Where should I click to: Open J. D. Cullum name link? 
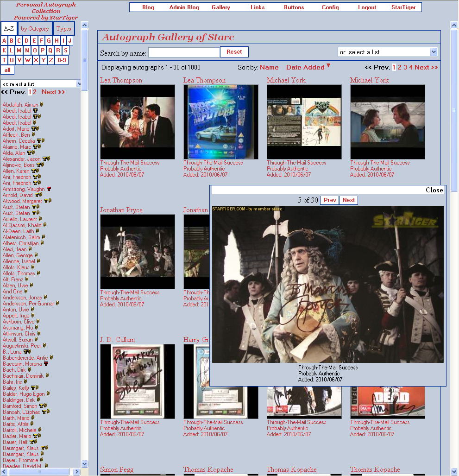tap(117, 340)
